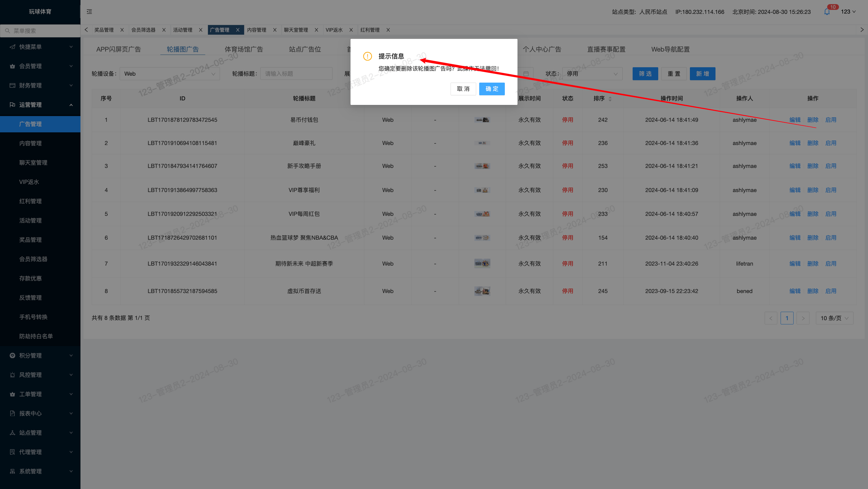Toggle 启用 for the 虚拟币首存送 row
Viewport: 868px width, 489px height.
coord(831,291)
